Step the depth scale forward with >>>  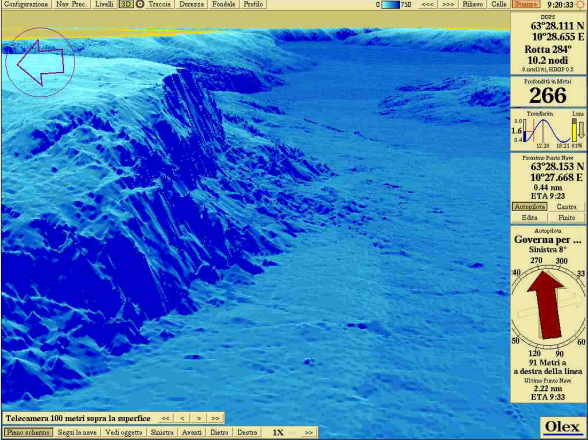point(448,5)
